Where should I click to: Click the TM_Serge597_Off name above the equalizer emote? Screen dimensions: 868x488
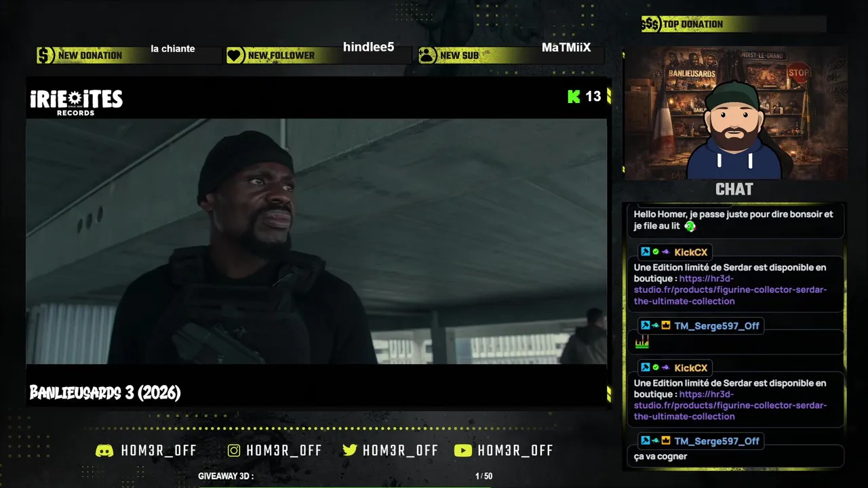point(717,326)
